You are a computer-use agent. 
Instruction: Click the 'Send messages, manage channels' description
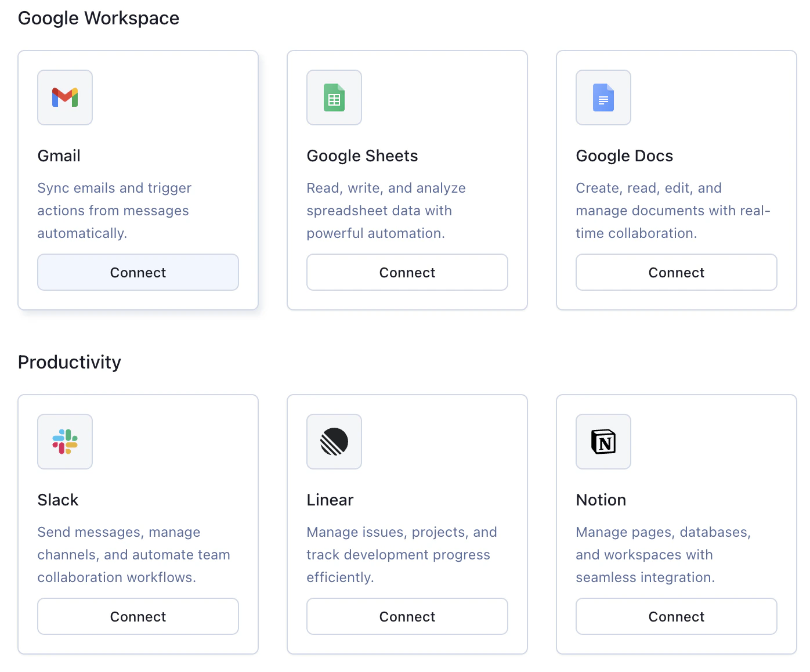[134, 555]
